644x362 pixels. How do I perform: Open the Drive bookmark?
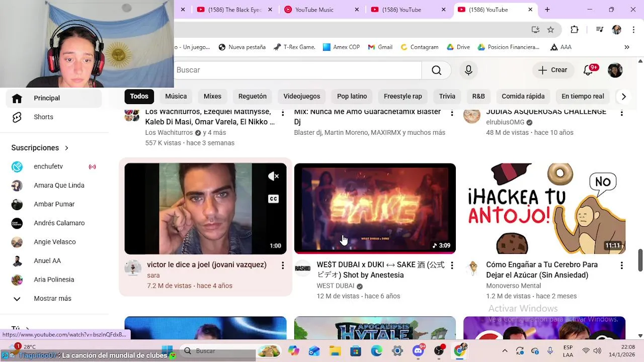(x=458, y=47)
